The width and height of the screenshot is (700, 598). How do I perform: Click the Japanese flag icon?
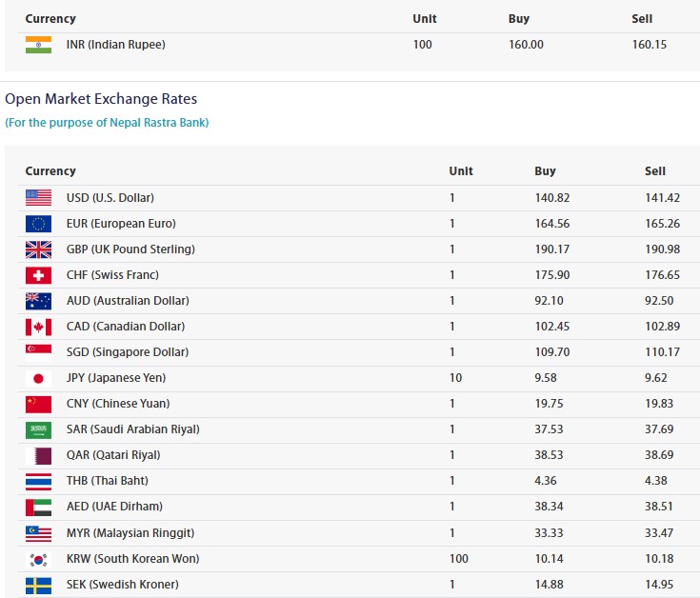coord(38,378)
